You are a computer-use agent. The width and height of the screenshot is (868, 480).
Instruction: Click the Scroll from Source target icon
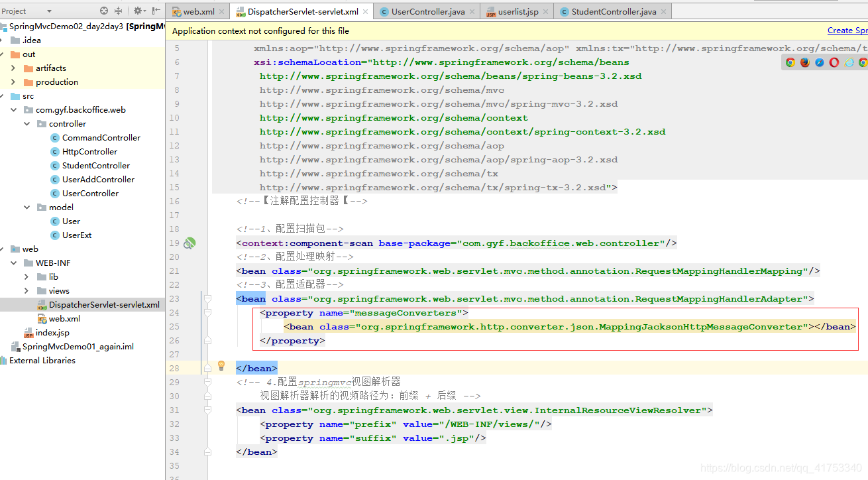click(x=104, y=11)
